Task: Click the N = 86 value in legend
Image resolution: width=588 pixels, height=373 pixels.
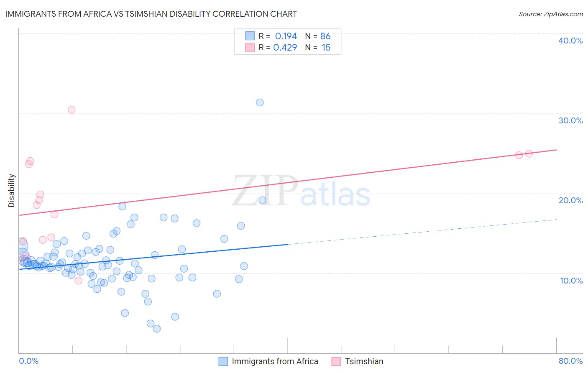Action: [x=318, y=36]
